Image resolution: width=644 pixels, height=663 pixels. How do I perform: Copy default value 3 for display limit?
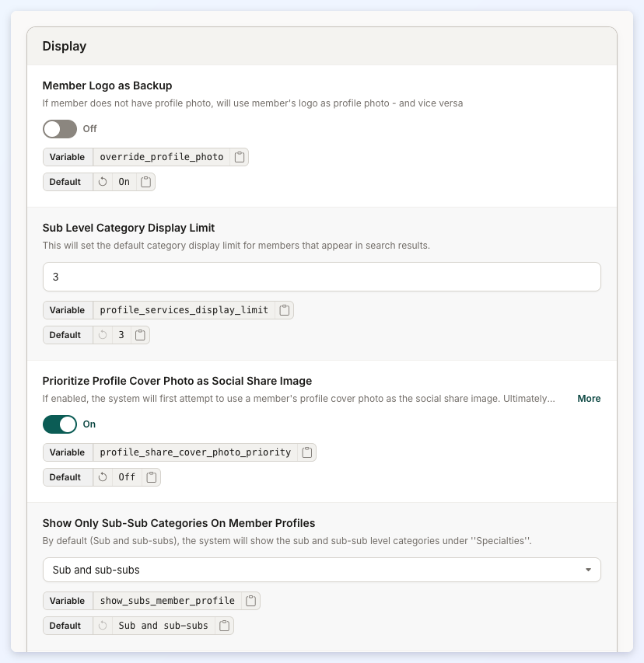pos(140,335)
